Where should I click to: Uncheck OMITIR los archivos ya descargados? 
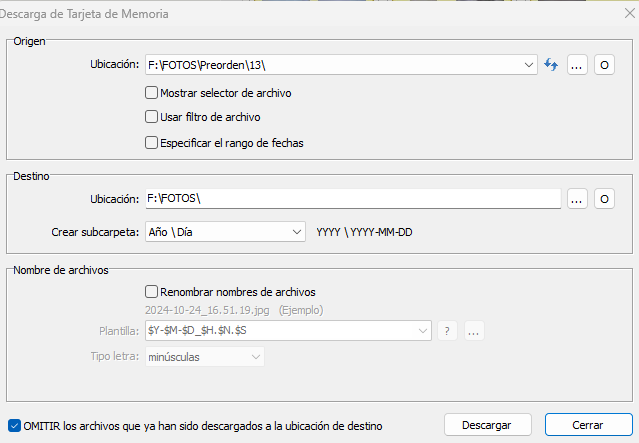coord(14,426)
